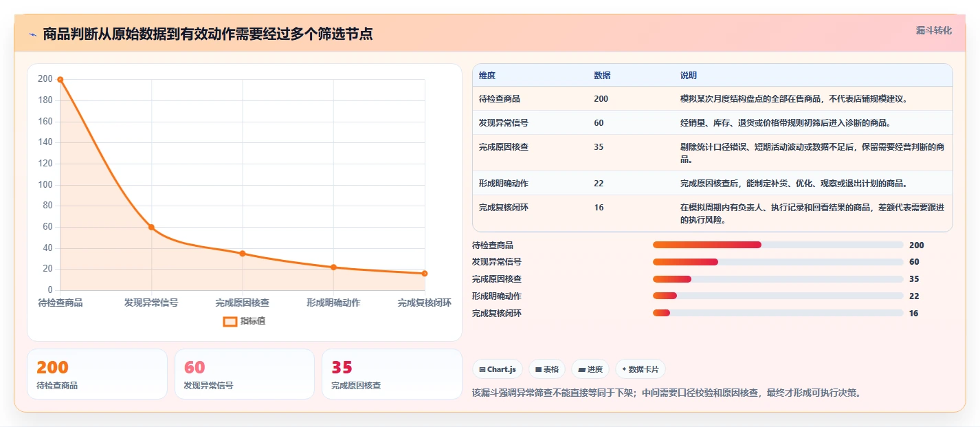Click the 进度 chip
Image resolution: width=980 pixels, height=427 pixels.
[x=590, y=369]
